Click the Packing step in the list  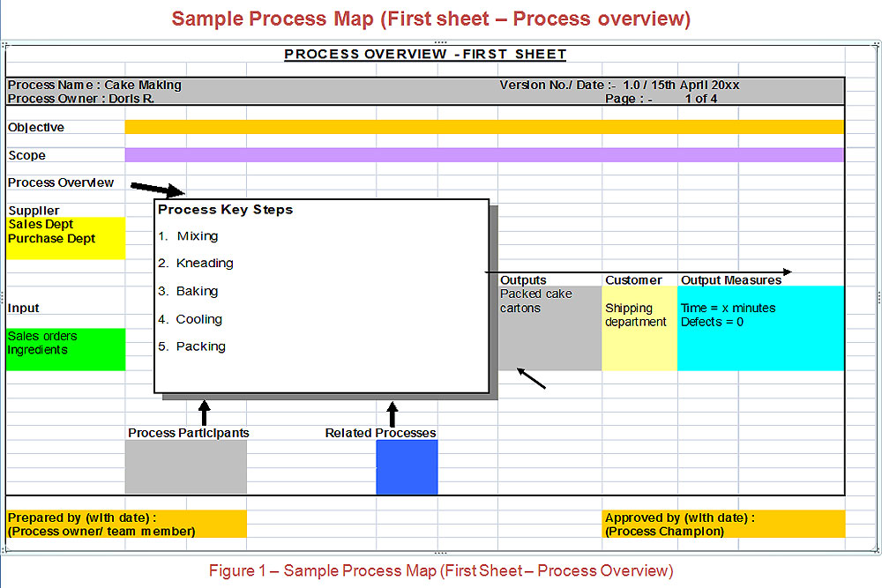pos(200,346)
